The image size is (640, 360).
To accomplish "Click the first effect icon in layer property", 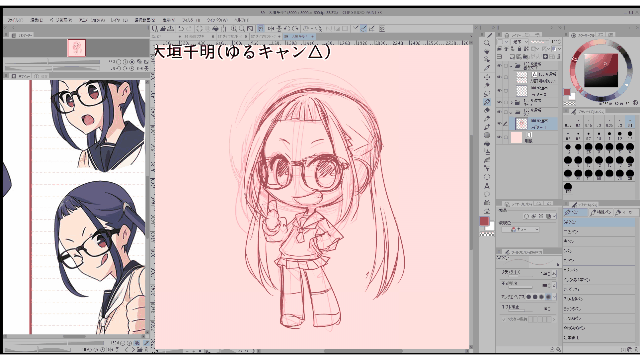I will (x=527, y=216).
